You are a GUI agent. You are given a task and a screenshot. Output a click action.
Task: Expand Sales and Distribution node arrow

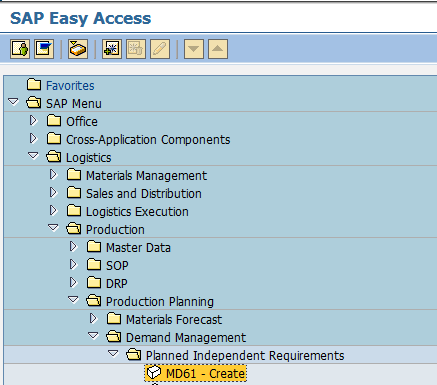(53, 192)
